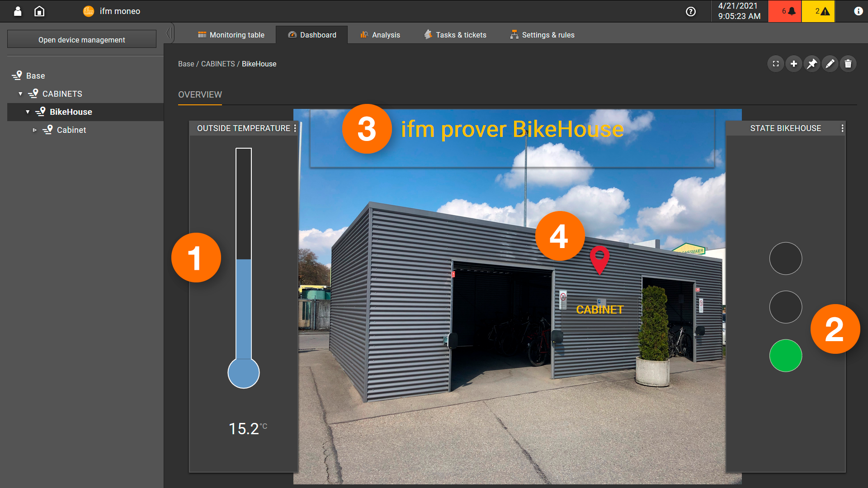
Task: Go to home via house icon
Action: [x=39, y=11]
